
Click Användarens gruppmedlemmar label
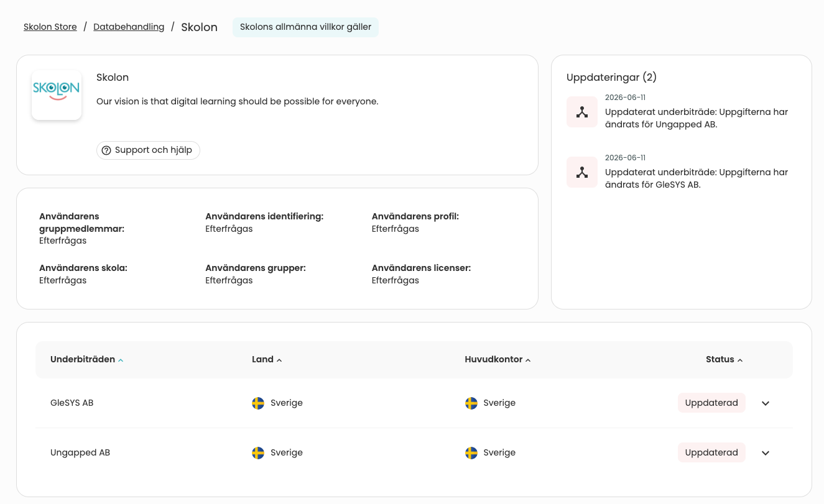pos(82,222)
